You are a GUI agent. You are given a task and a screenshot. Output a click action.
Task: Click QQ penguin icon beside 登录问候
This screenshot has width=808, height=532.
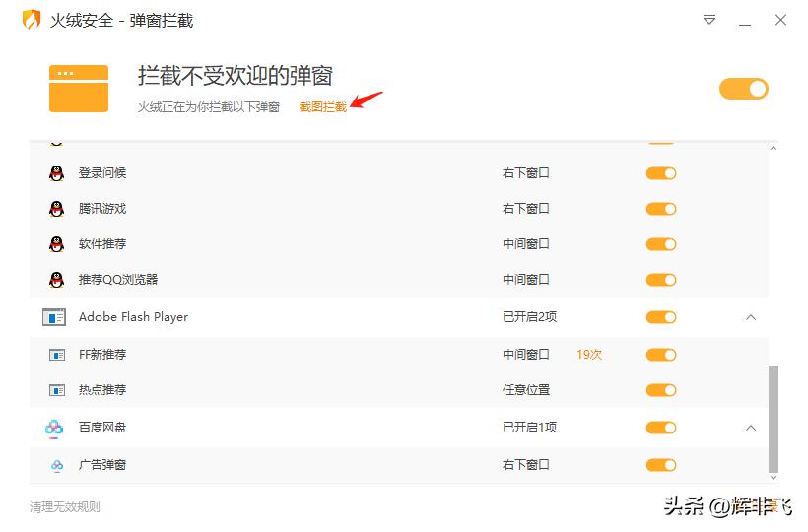57,173
